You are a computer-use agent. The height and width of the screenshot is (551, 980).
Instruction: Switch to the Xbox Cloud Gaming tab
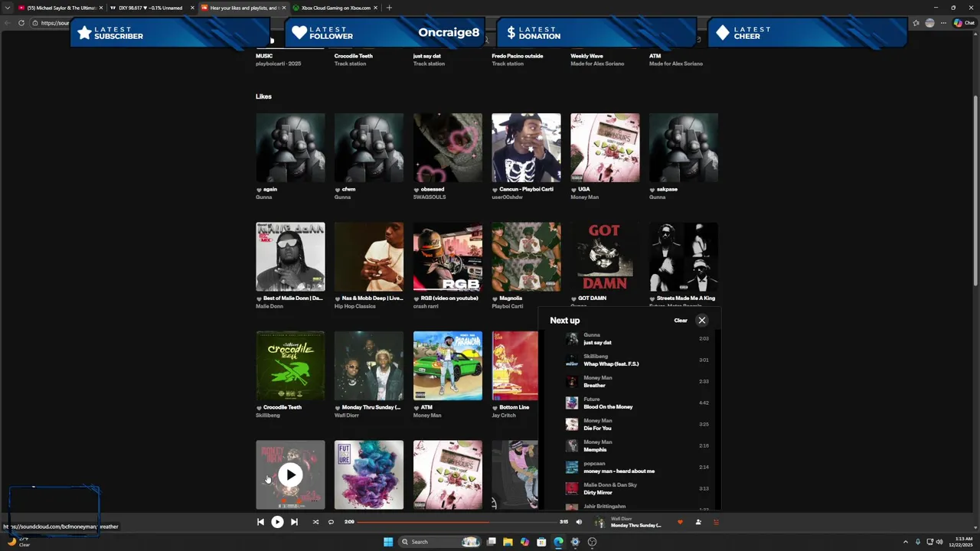point(335,8)
